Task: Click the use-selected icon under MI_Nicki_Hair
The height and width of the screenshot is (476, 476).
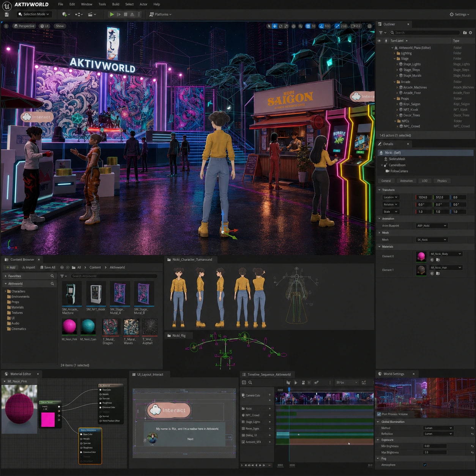Action: click(x=432, y=273)
